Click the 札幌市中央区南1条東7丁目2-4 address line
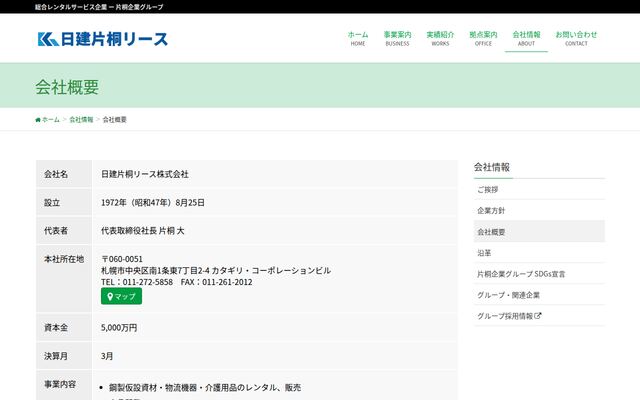The height and width of the screenshot is (400, 640). (216, 270)
